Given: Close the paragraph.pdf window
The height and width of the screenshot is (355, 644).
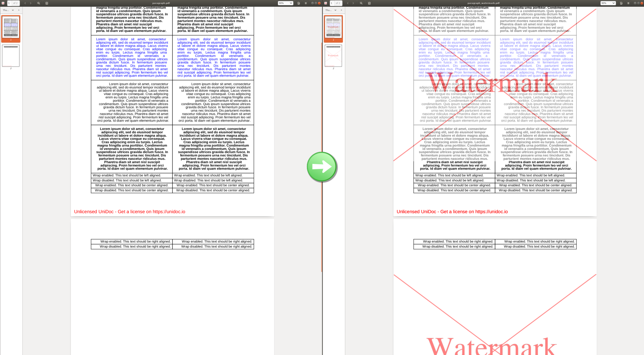Looking at the screenshot, I should 319,3.
